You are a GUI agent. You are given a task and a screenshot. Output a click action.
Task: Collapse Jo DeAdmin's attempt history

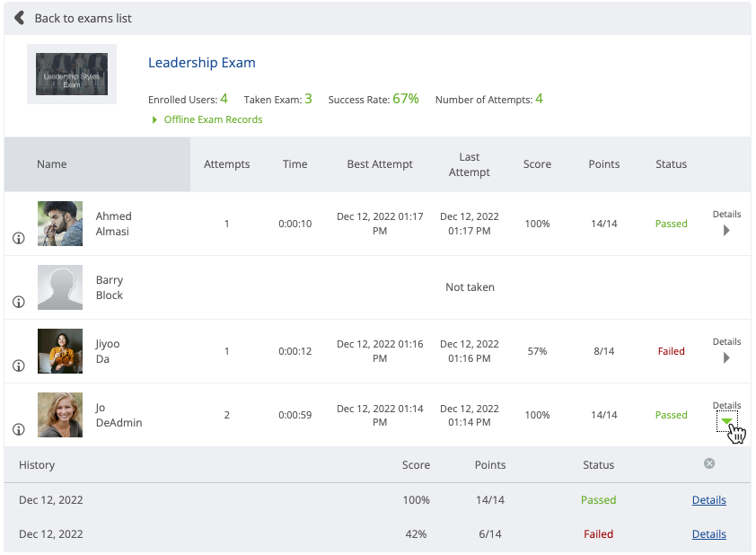tap(727, 421)
